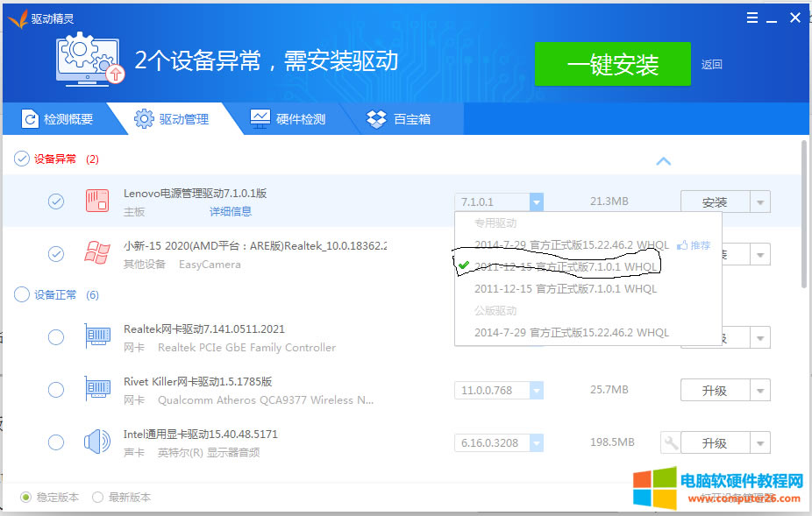
Task: Click the 驱动管理 gear icon
Action: click(142, 117)
